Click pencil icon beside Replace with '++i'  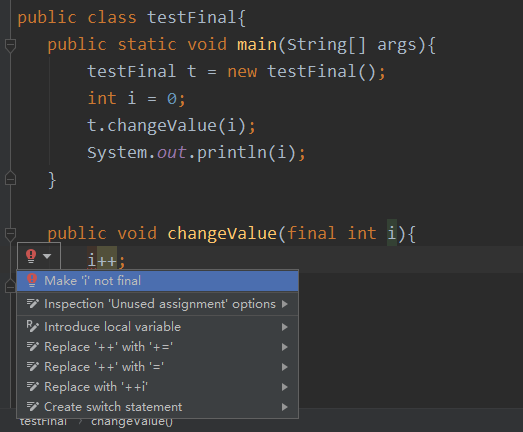click(x=33, y=387)
